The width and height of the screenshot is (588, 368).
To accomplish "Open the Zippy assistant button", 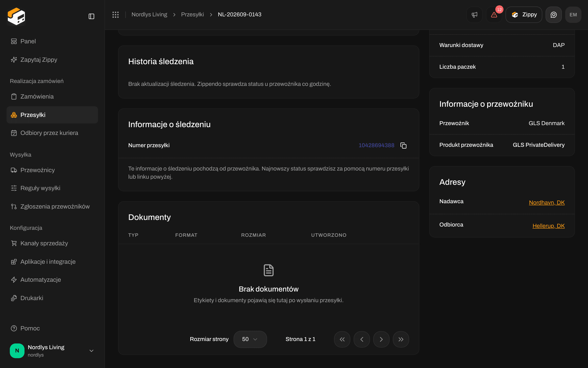I will (524, 15).
